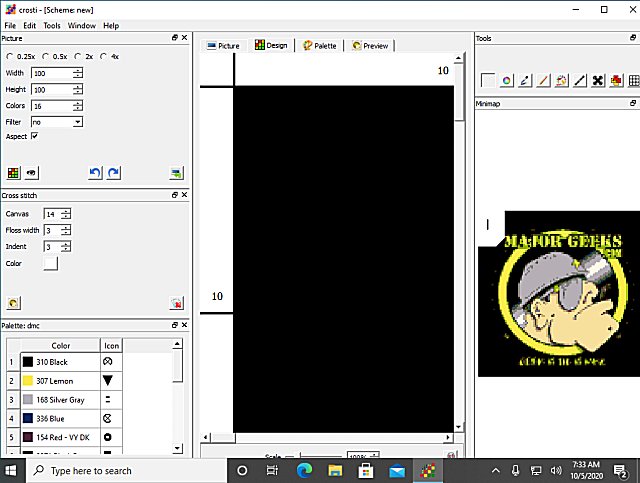
Task: Select the 0.5x scale radio button
Action: [x=45, y=56]
